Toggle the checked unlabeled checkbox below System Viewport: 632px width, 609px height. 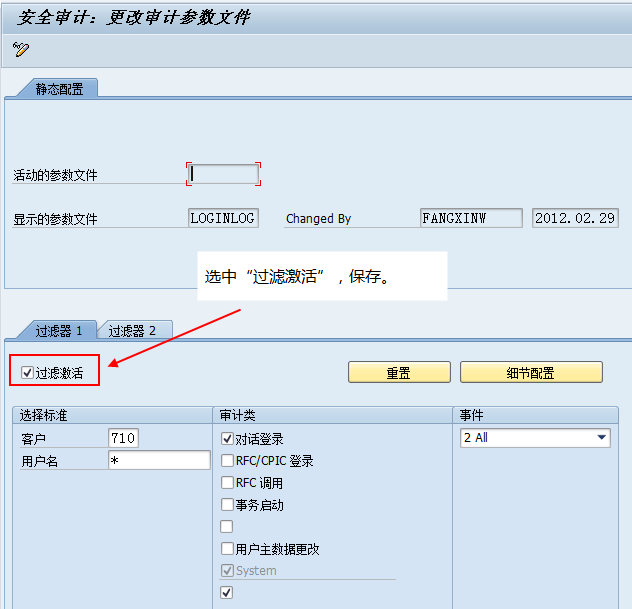[227, 593]
